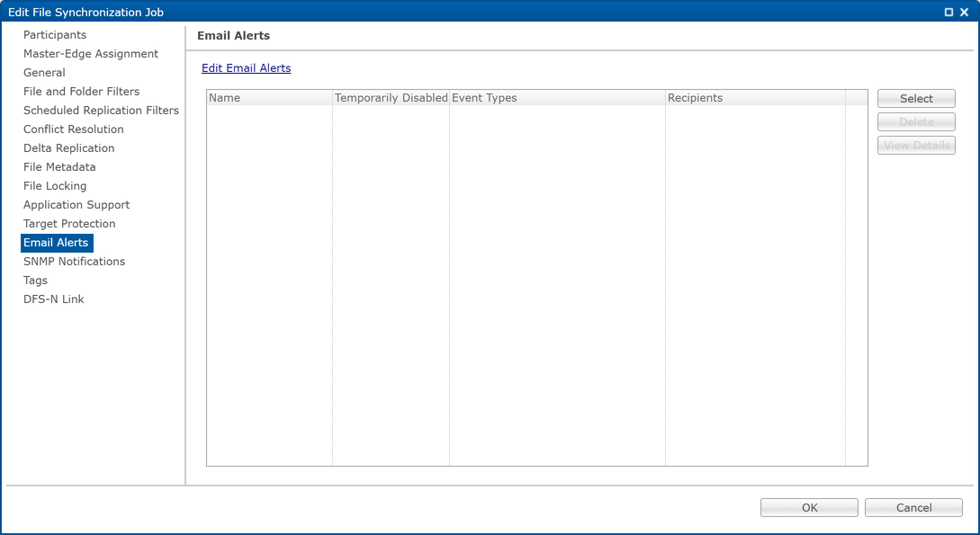Open Delta Replication settings

(68, 148)
